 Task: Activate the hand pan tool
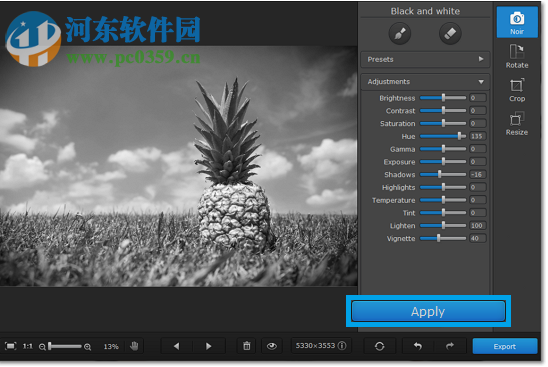coord(134,346)
